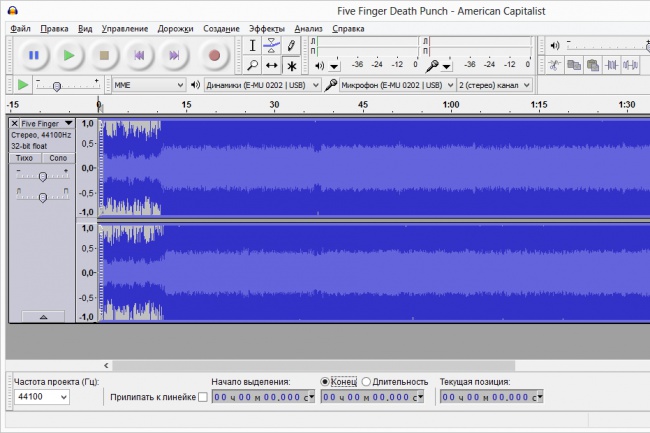The image size is (650, 433).
Task: Adjust the track gain slider
Action: (x=42, y=177)
